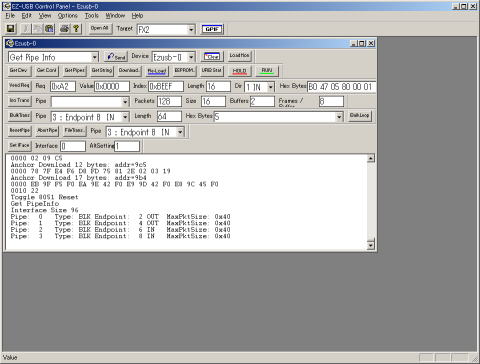Click the ResetPipe button
This screenshot has height=364, width=480.
click(20, 131)
